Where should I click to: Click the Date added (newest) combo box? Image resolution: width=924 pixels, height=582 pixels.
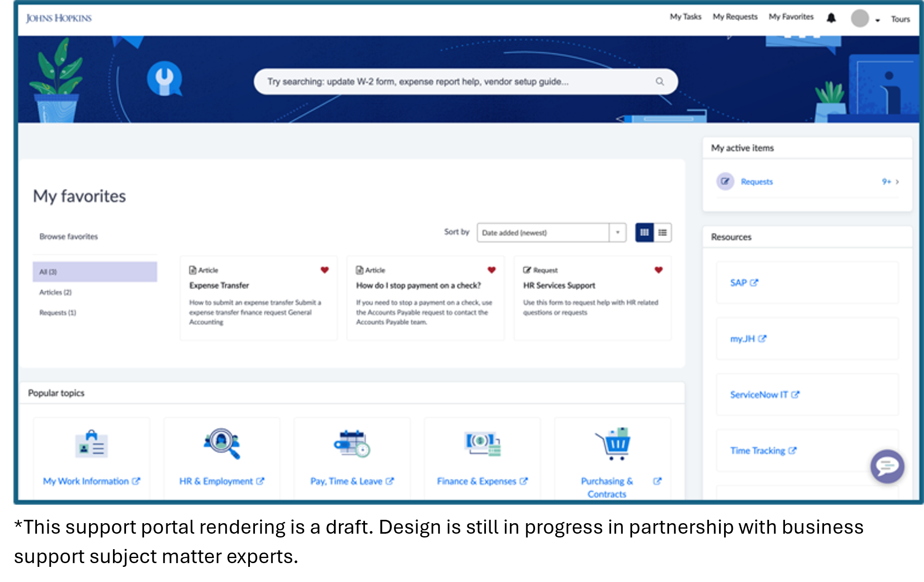tap(551, 232)
